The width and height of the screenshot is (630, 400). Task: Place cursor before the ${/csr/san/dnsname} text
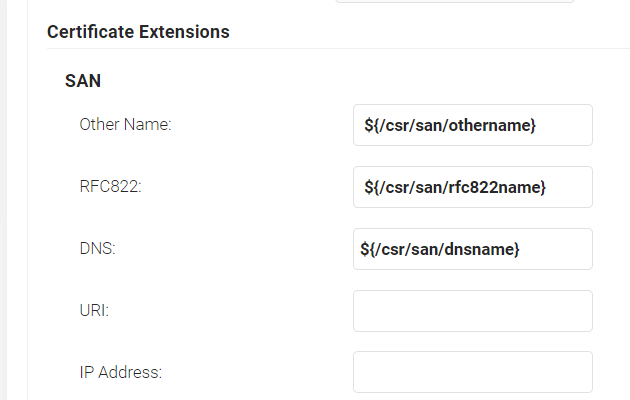coord(361,249)
